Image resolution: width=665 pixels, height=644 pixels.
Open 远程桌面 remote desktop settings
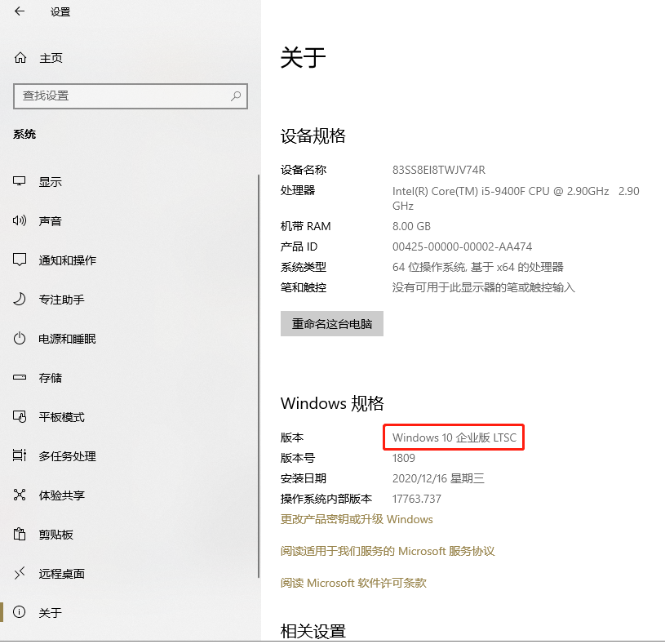tap(61, 574)
